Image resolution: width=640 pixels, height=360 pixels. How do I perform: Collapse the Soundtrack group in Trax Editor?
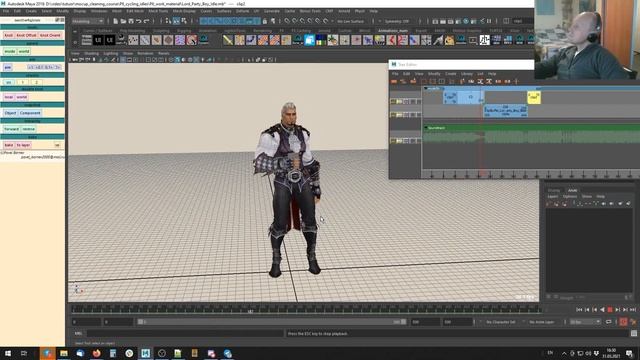426,128
